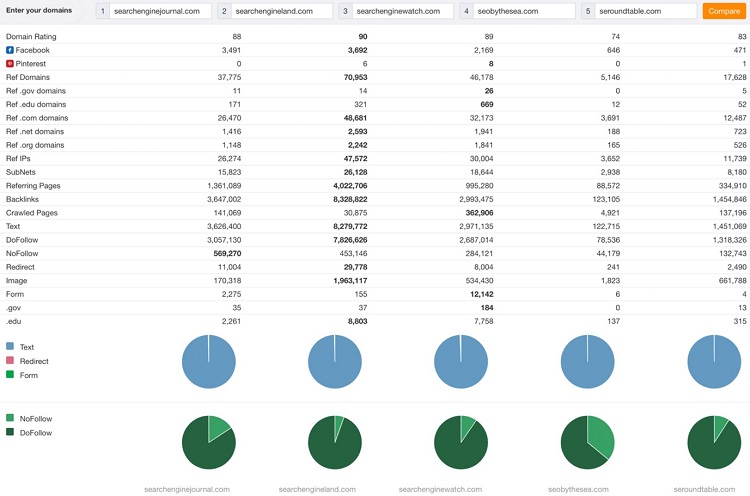750x496 pixels.
Task: Click Ref .edu domains value 669
Action: (487, 104)
